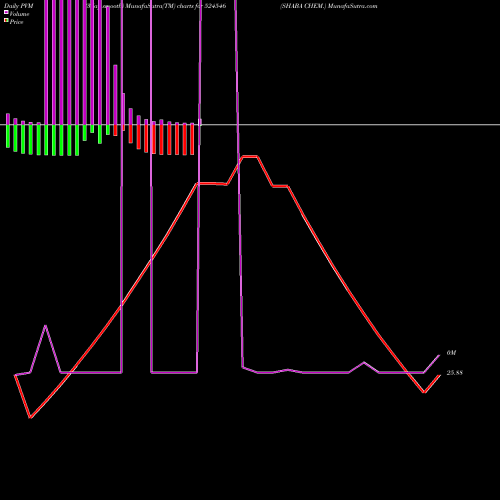Click the Volume legend color swatch

[6, 12]
